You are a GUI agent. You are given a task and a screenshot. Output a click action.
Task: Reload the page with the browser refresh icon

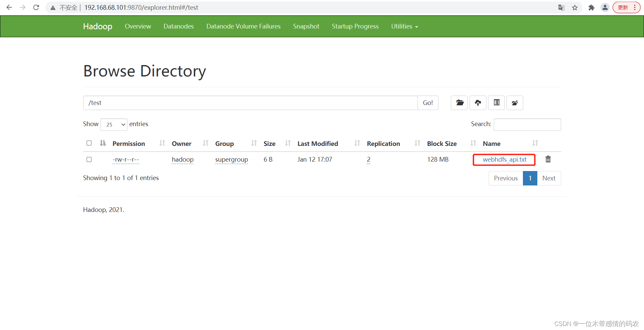tap(36, 7)
